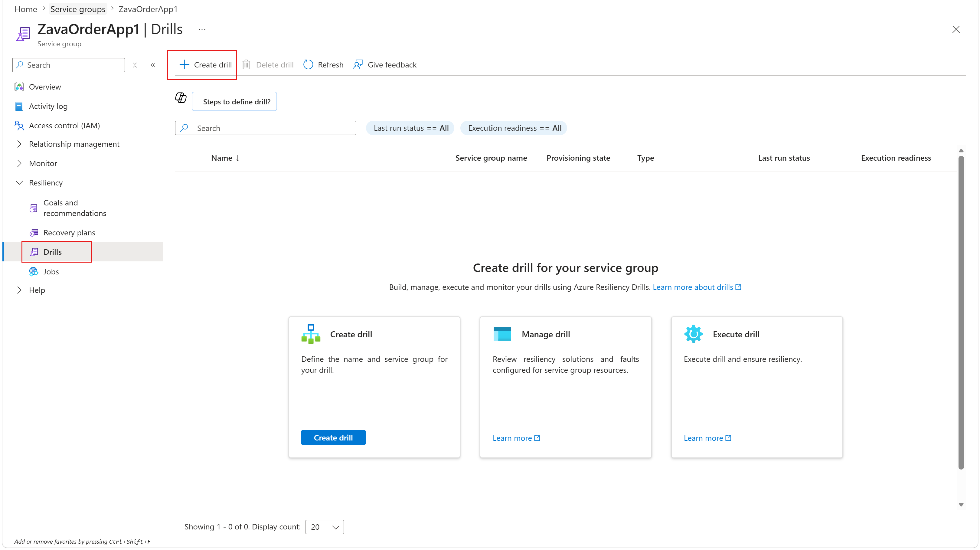
Task: Click the Create drill card hierarchy icon
Action: [311, 334]
